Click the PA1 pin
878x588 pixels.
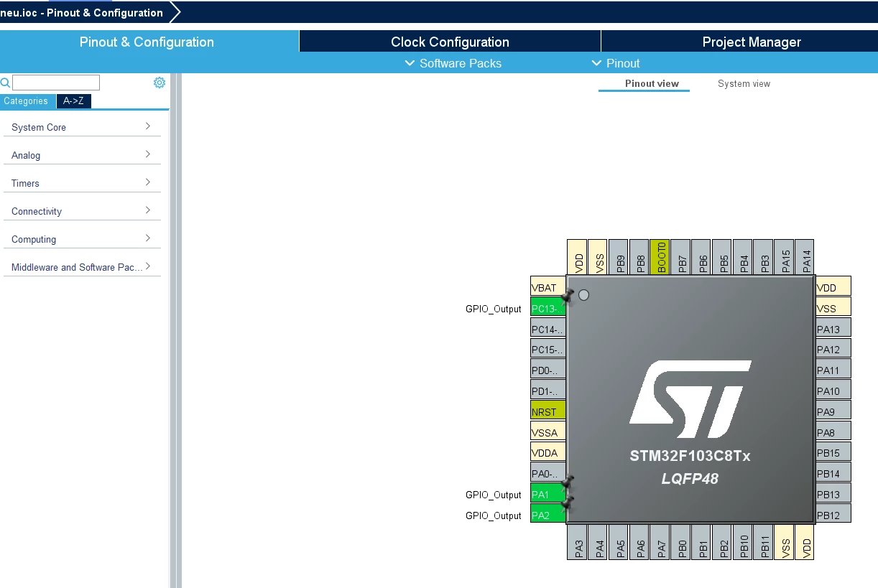[548, 495]
